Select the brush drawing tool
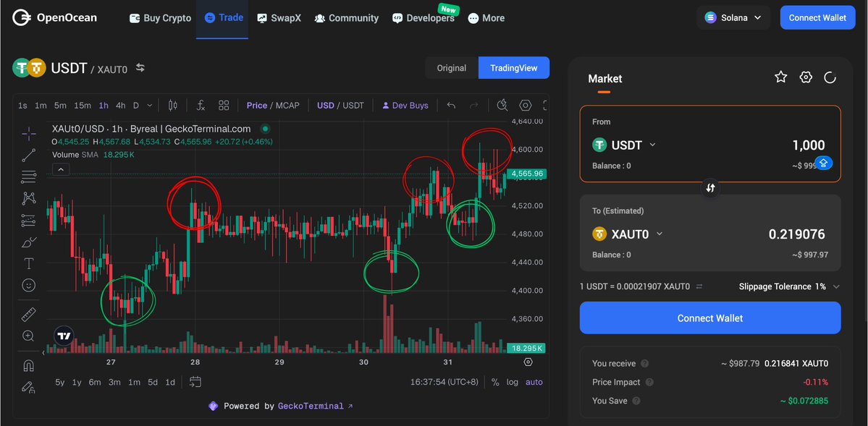Viewport: 868px width, 426px height. pos(29,242)
